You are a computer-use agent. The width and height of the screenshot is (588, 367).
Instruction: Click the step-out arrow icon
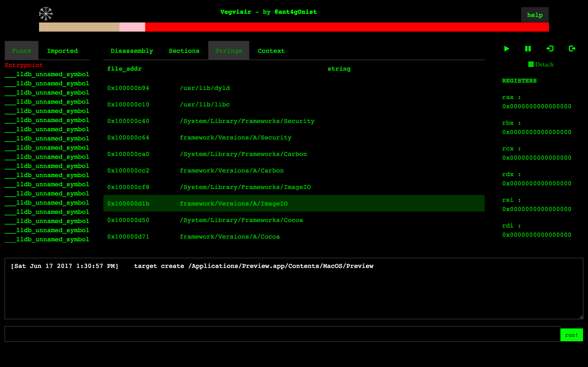[572, 49]
